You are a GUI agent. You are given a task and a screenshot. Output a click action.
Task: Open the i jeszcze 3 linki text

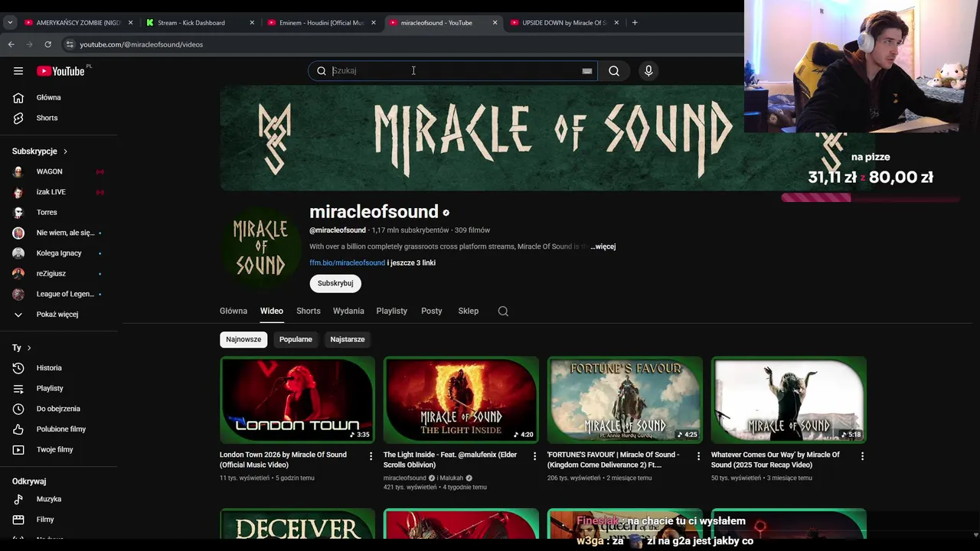tap(411, 262)
